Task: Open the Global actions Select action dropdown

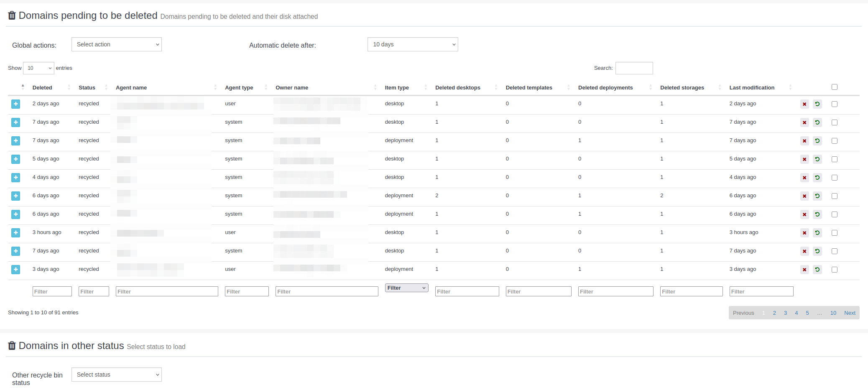Action: (116, 44)
